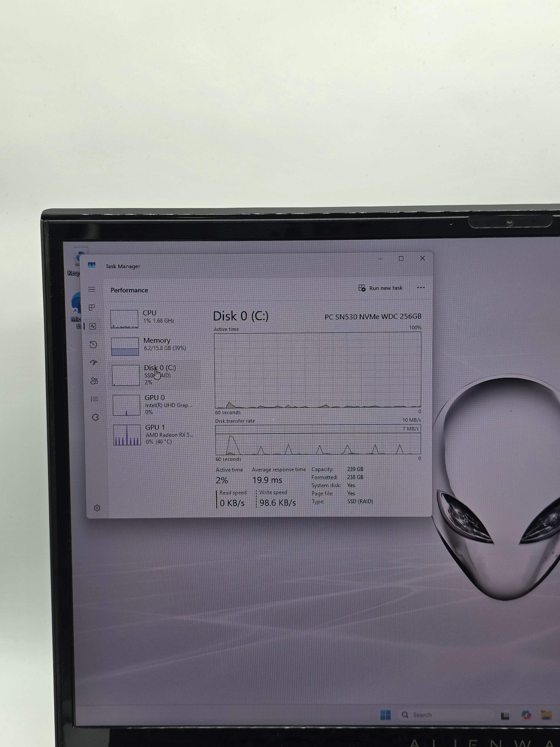Open the three-dot more options menu
Viewport: 560px width, 747px height.
(420, 288)
